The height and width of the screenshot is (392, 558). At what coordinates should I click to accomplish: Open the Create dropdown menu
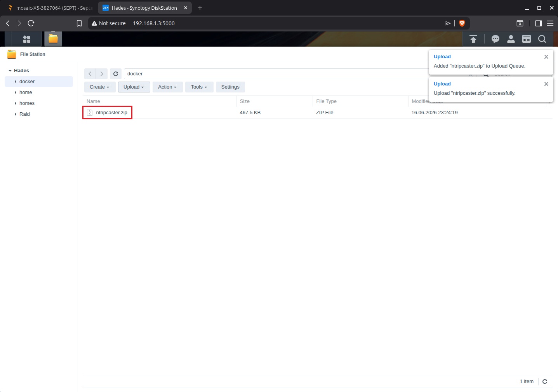pos(99,87)
